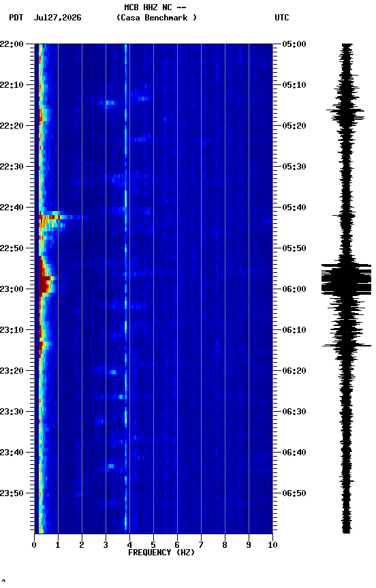The image size is (376, 588).
Task: Click the 05:00 UTC time label
Action: coord(294,44)
